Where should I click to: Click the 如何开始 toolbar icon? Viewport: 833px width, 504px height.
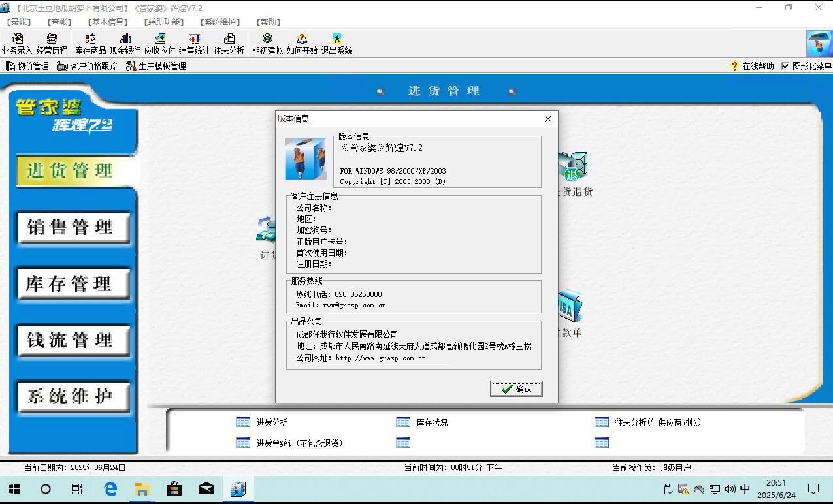pos(302,44)
